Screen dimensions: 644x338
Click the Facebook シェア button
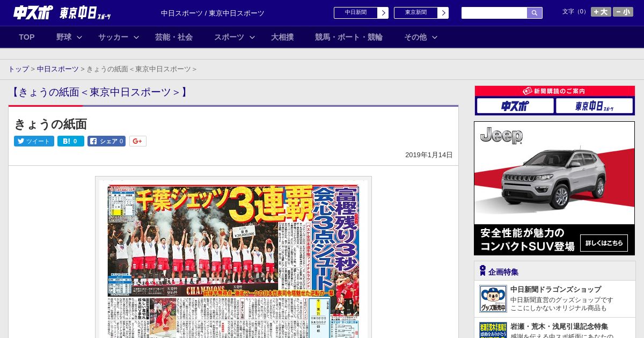pyautogui.click(x=106, y=141)
